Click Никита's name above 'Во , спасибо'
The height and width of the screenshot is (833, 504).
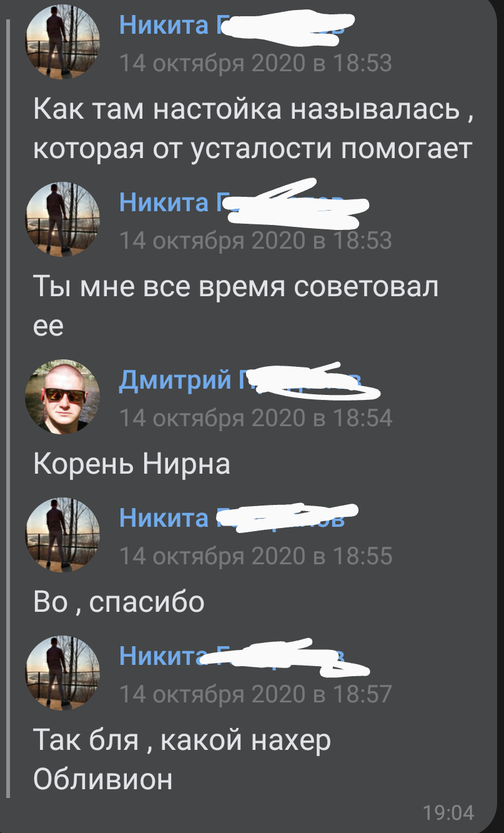(x=231, y=517)
